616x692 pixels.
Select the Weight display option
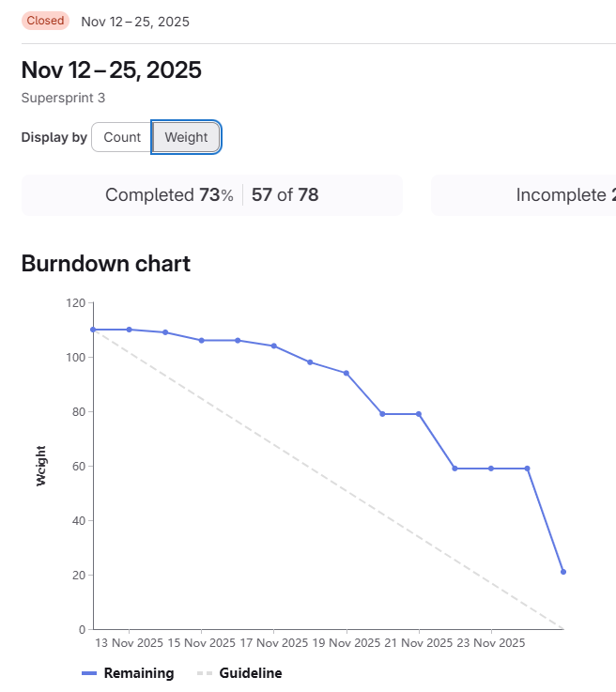coord(186,137)
